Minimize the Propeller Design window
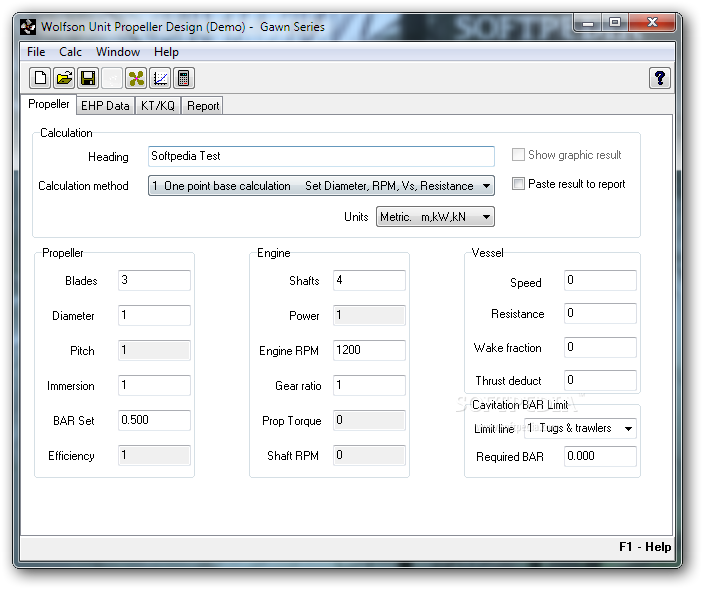703x589 pixels. coord(588,22)
